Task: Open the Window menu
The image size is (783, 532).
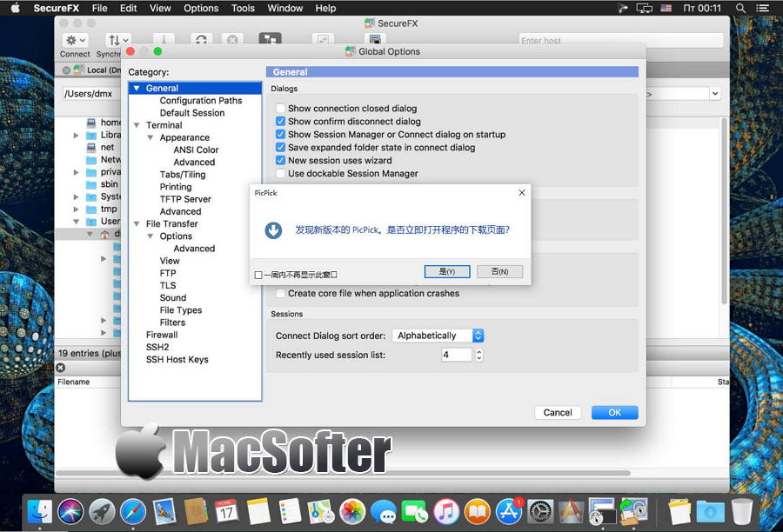Action: coord(284,8)
